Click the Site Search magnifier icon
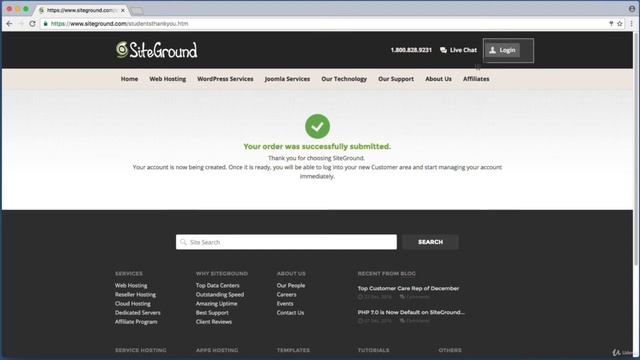This screenshot has width=640, height=360. click(183, 242)
